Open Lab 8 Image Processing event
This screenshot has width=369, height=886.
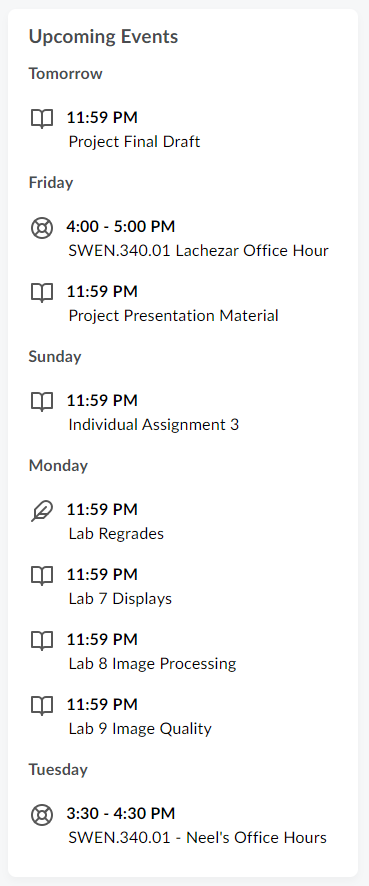[x=153, y=663]
